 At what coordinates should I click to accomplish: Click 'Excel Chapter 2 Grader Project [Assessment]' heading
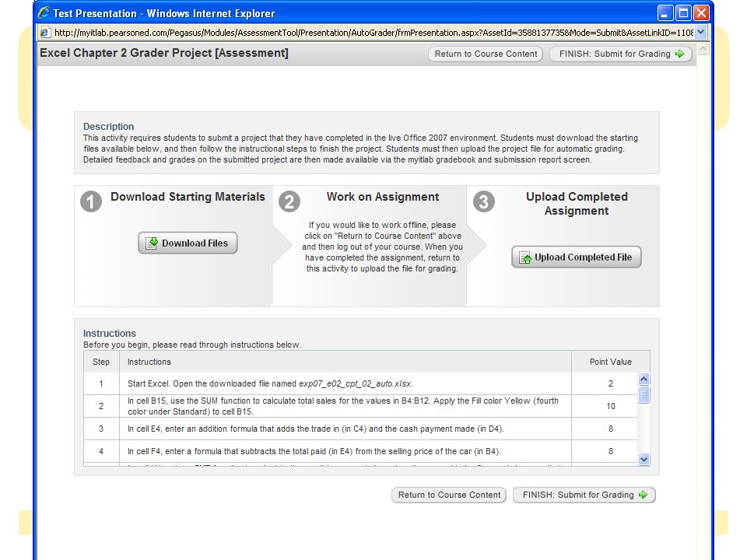(x=164, y=53)
